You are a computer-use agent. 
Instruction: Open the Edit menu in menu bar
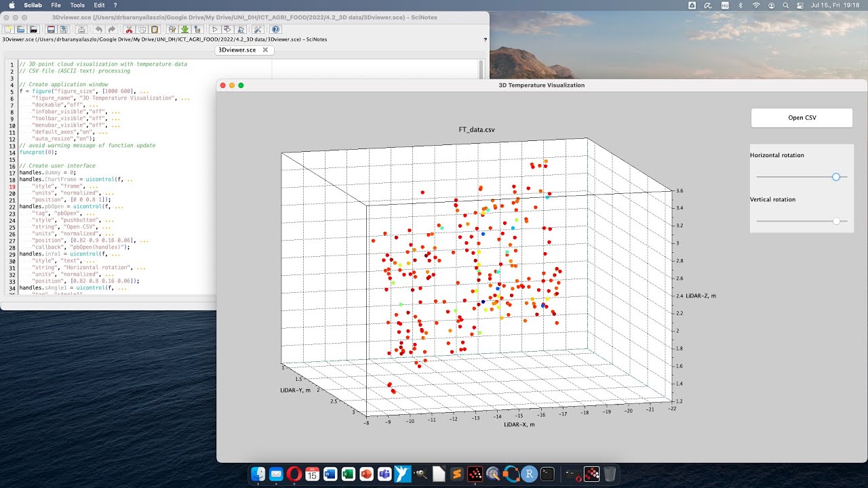pyautogui.click(x=99, y=5)
